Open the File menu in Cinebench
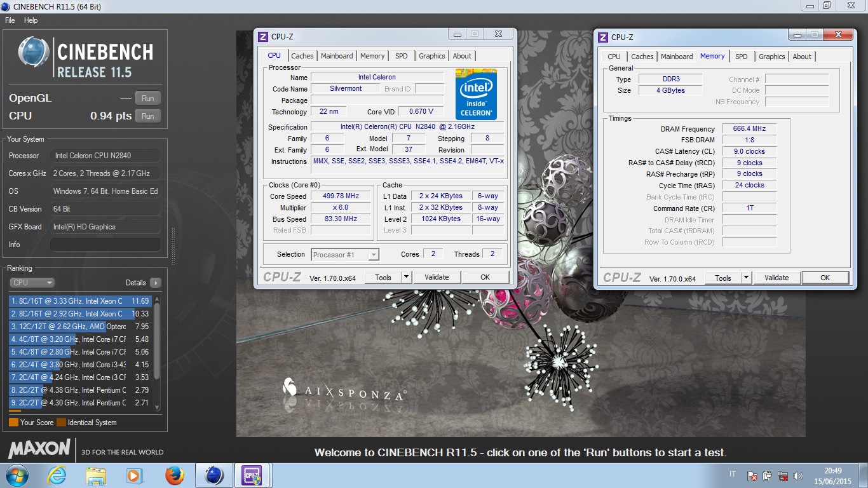Image resolution: width=868 pixels, height=488 pixels. [x=10, y=20]
